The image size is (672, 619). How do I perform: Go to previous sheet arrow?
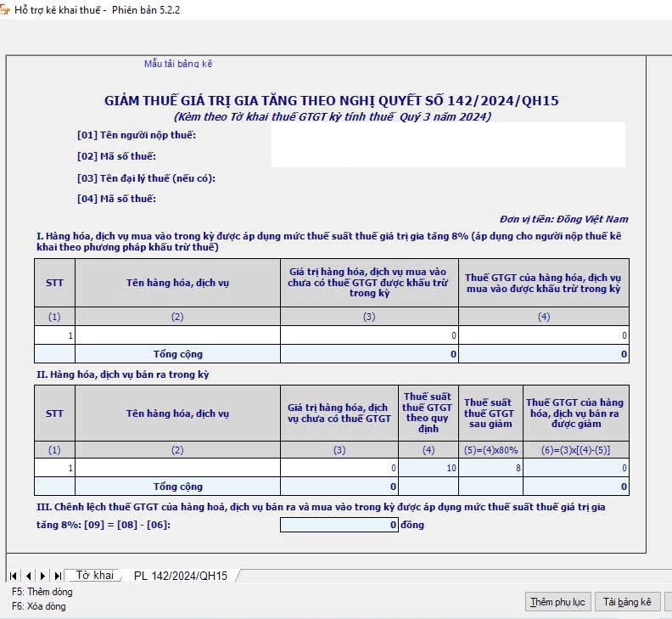coord(28,576)
